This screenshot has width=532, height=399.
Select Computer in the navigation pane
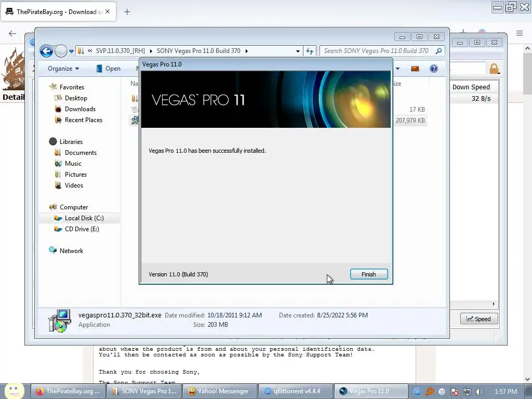coord(74,207)
